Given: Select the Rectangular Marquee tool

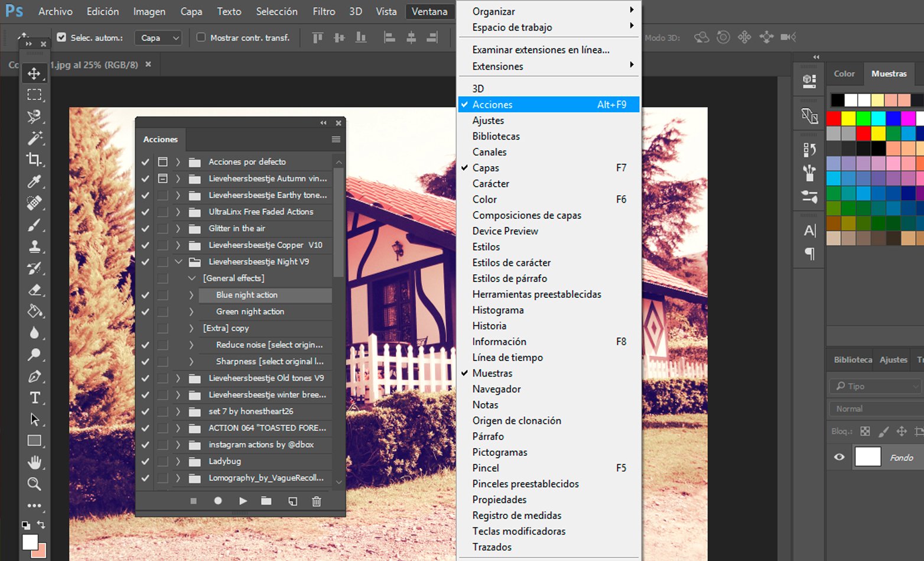Looking at the screenshot, I should pyautogui.click(x=34, y=95).
